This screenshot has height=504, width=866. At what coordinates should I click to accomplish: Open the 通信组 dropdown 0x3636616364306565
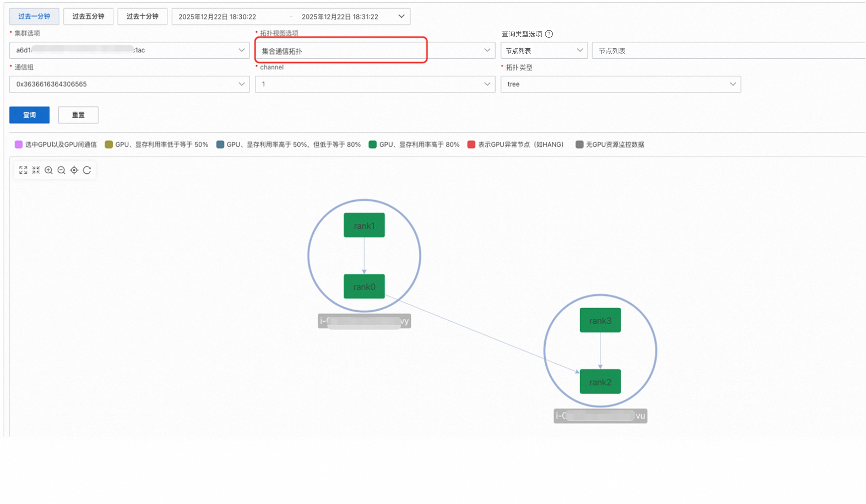coord(129,84)
